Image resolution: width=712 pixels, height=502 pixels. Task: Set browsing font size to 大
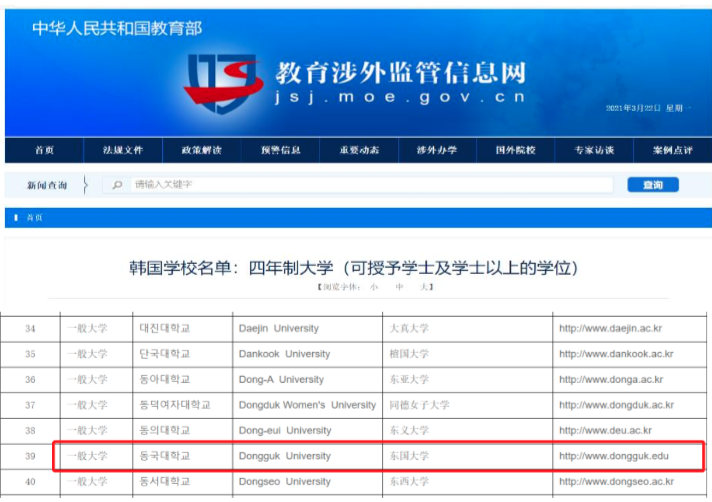click(x=424, y=287)
